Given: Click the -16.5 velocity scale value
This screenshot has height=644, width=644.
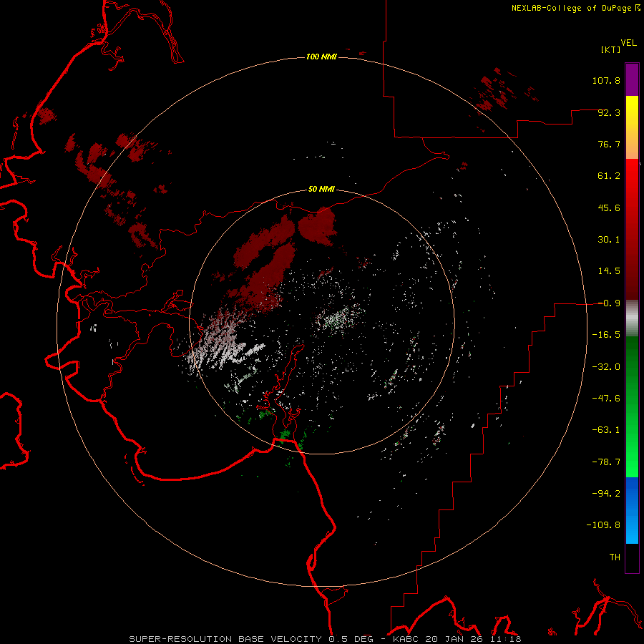Looking at the screenshot, I should pos(606,335).
